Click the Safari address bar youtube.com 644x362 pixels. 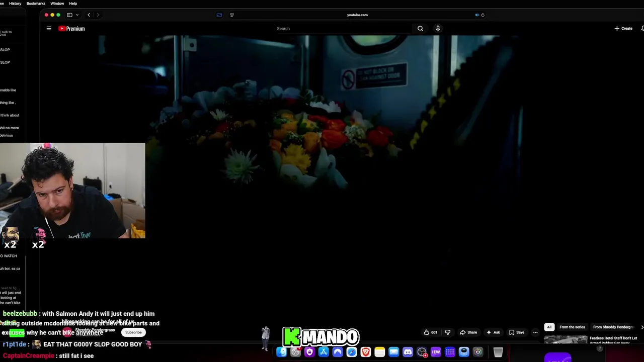tap(357, 15)
